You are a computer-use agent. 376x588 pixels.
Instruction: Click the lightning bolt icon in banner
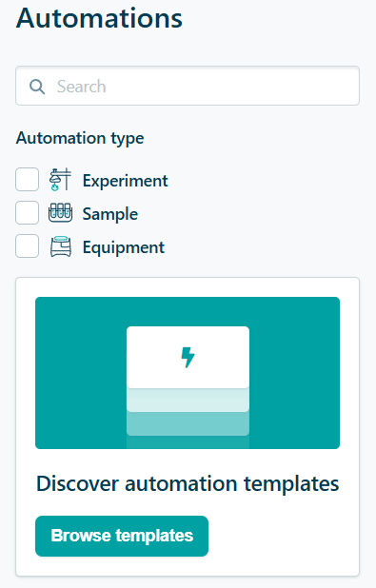pos(188,358)
